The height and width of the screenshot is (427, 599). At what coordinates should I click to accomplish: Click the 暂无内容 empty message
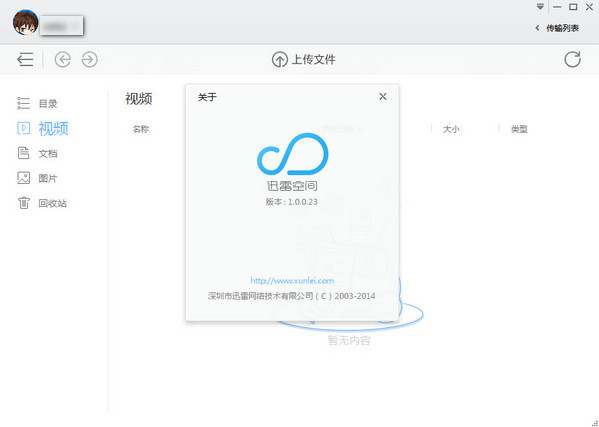pos(349,340)
